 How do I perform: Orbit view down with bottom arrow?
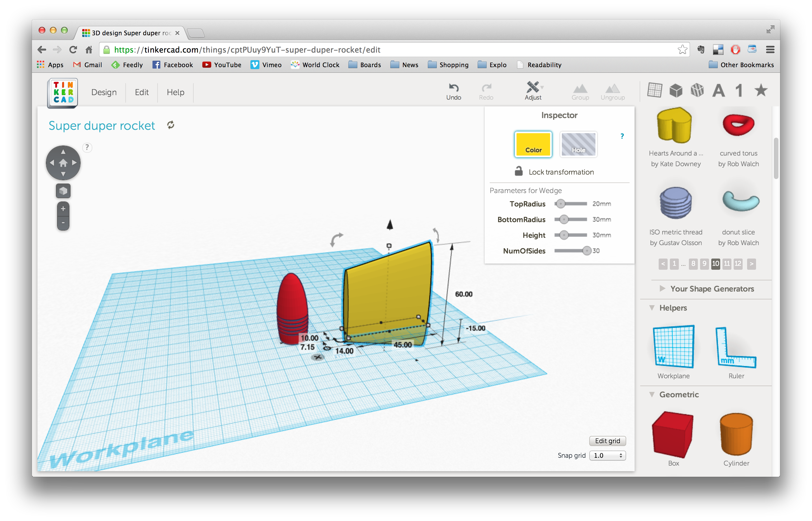click(x=63, y=174)
